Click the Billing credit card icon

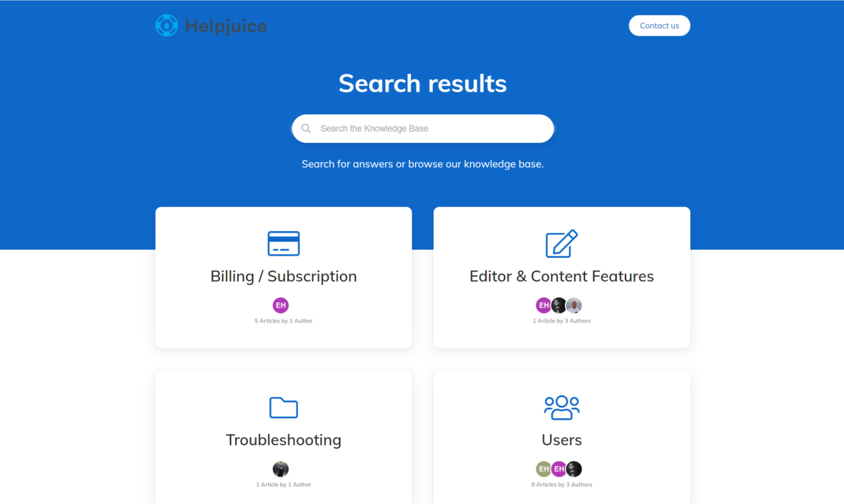click(x=283, y=243)
